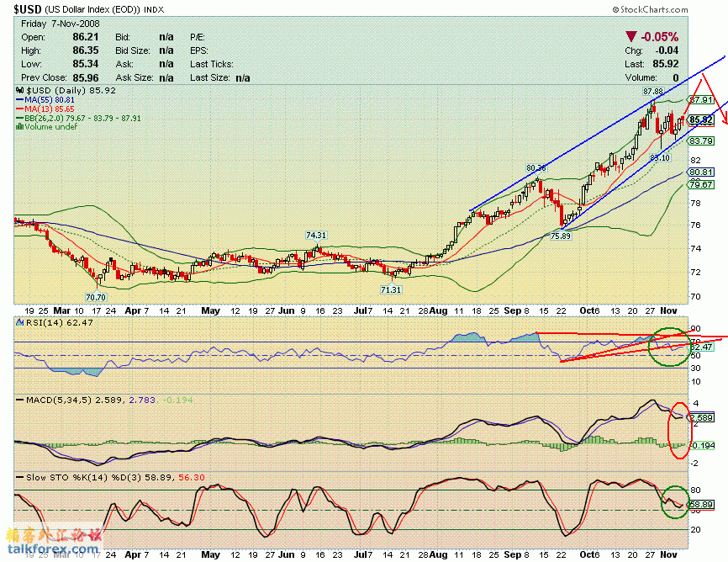728x562 pixels.
Task: Click the 87.91 upper band axis tag
Action: coord(700,100)
